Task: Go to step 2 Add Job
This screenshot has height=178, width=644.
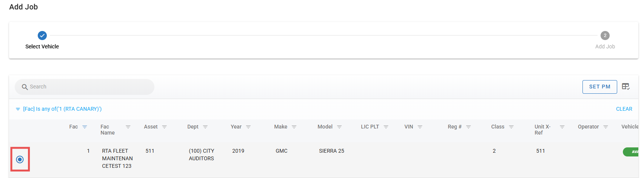Action: click(605, 36)
